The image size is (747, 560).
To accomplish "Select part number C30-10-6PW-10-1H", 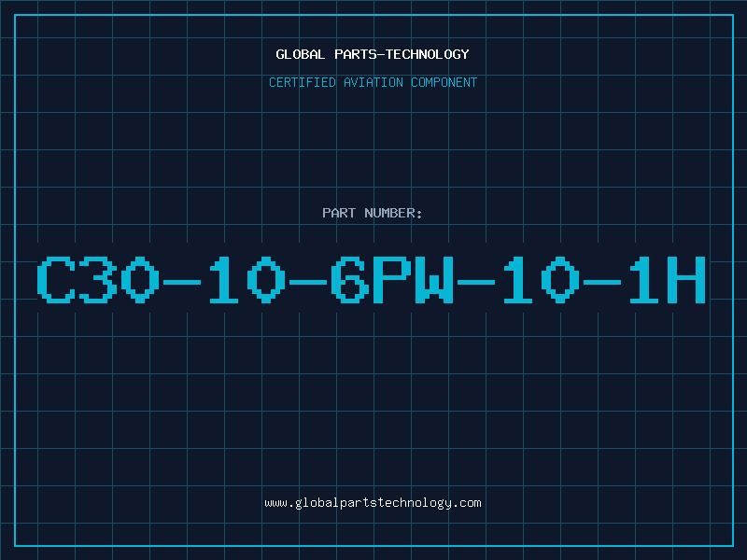I will click(x=372, y=279).
